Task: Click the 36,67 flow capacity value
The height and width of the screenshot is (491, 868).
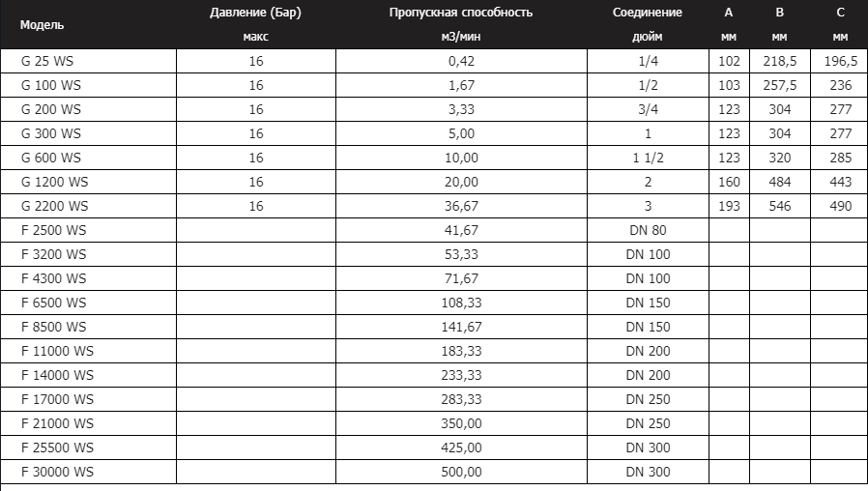Action: click(x=461, y=206)
